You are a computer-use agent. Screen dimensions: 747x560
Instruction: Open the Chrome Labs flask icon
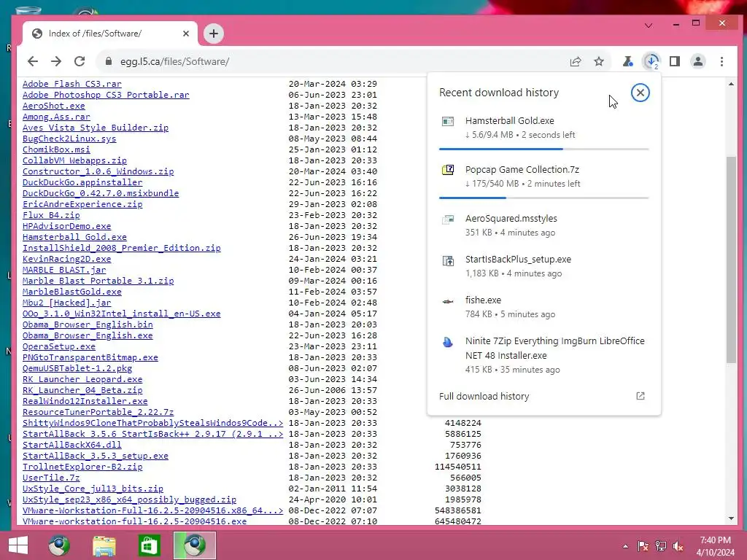(x=628, y=61)
